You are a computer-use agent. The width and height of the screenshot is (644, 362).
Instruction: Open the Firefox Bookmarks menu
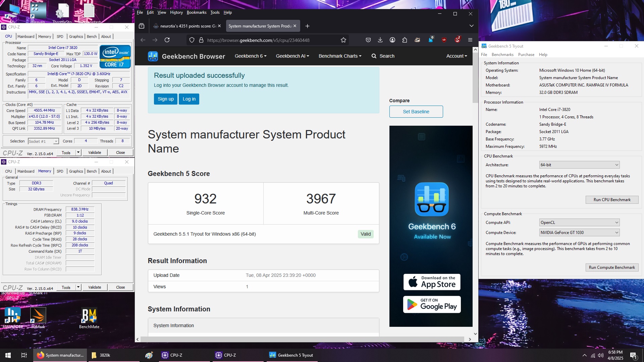(x=197, y=12)
